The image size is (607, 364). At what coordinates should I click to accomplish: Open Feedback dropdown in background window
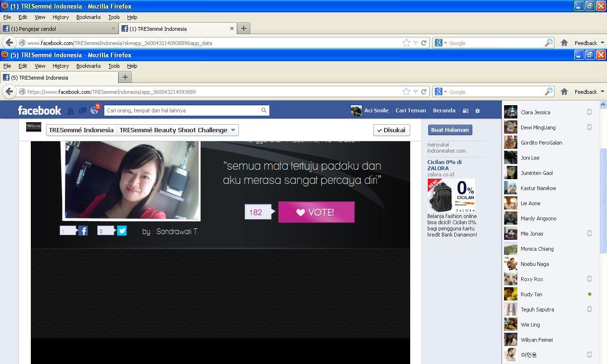(x=589, y=43)
